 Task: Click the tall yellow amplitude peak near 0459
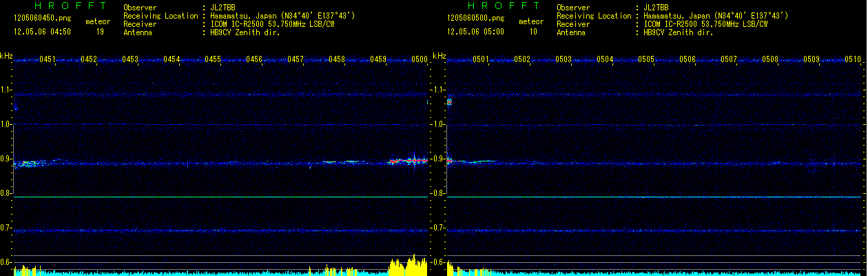(x=412, y=265)
